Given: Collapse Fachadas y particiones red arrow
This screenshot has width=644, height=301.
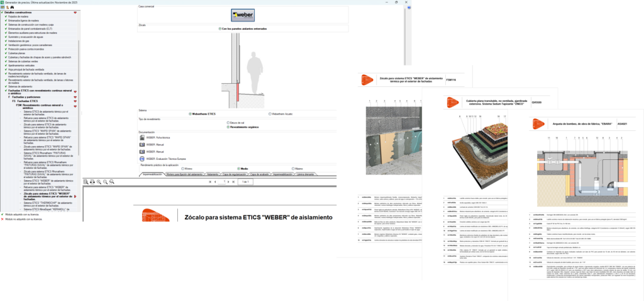Looking at the screenshot, I should pyautogui.click(x=75, y=96).
